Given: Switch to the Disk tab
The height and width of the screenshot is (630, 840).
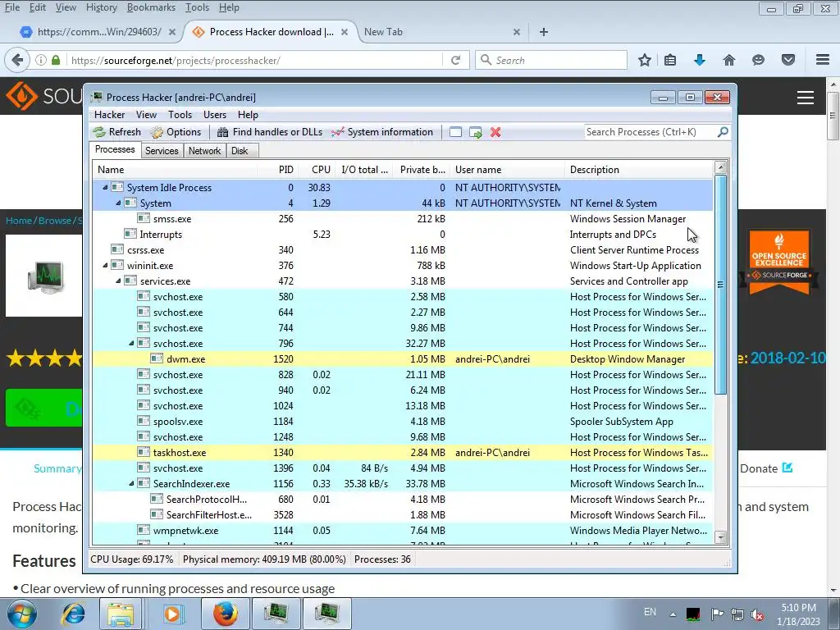Looking at the screenshot, I should click(240, 151).
